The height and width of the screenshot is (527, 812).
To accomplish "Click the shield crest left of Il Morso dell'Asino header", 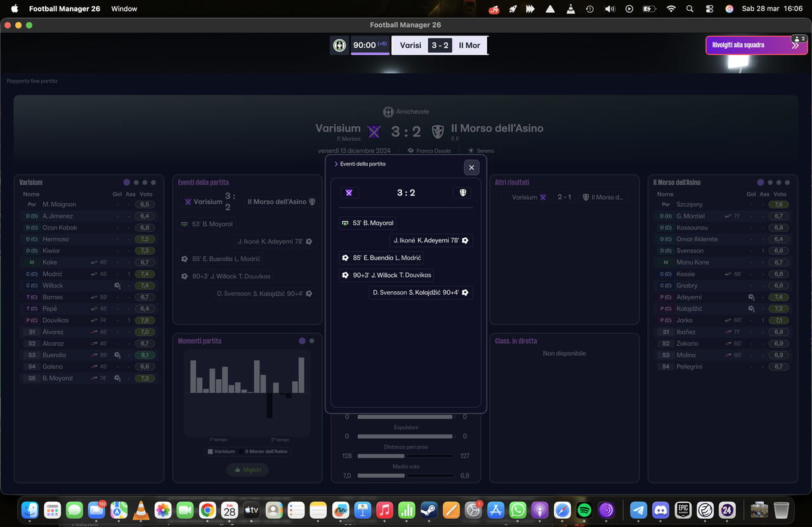I will [438, 131].
